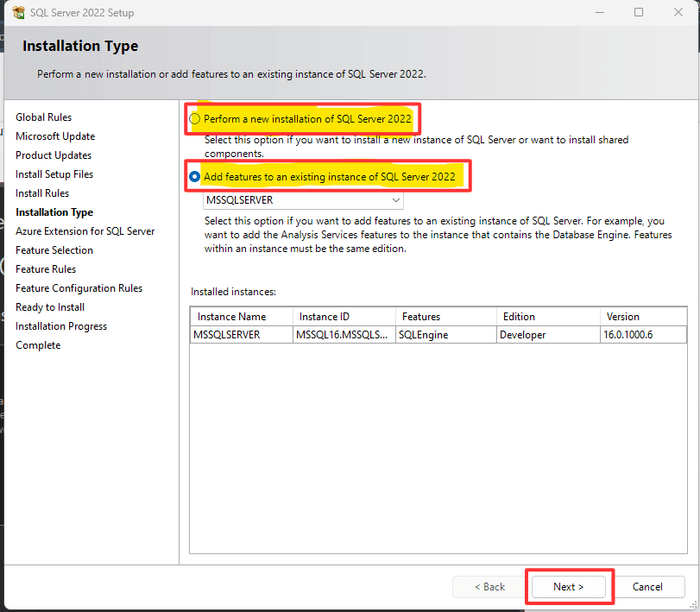The height and width of the screenshot is (612, 700).
Task: Click Product Updates in the steps list
Action: click(54, 155)
